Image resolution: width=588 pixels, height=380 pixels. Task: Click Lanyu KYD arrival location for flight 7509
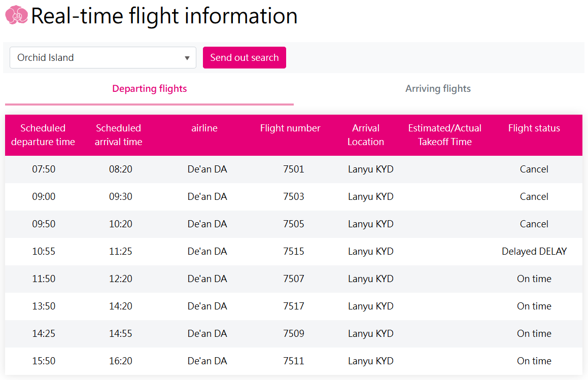click(370, 333)
